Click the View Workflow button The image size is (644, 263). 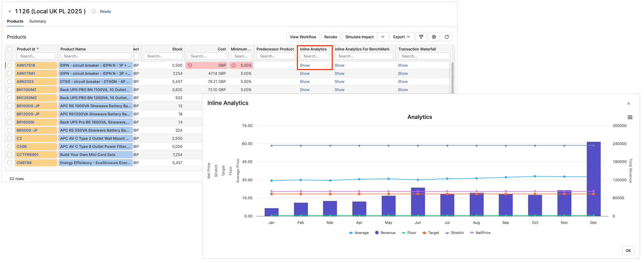point(303,37)
